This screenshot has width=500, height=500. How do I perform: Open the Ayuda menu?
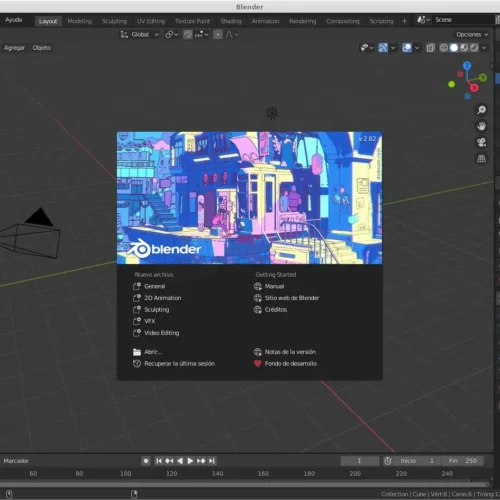[x=14, y=20]
